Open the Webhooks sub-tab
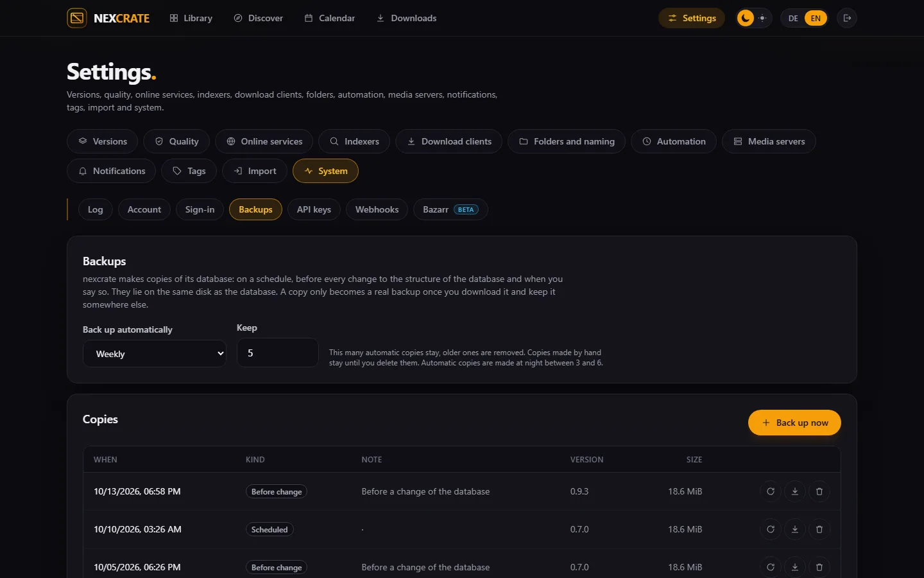The height and width of the screenshot is (578, 924). coord(377,209)
